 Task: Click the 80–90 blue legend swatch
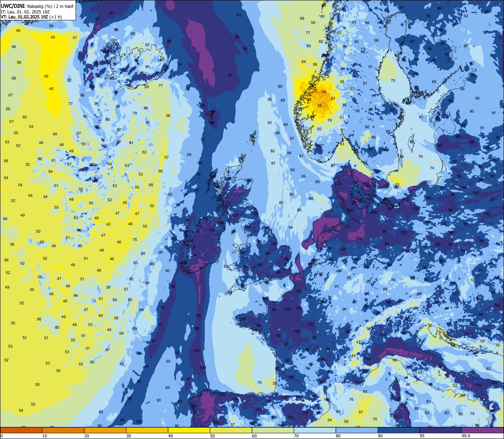click(357, 430)
